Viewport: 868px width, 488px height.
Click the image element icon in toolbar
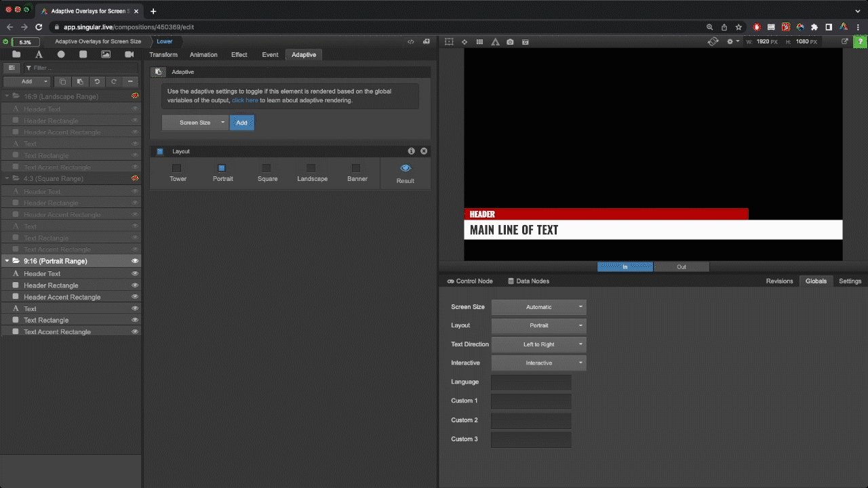pyautogui.click(x=106, y=54)
